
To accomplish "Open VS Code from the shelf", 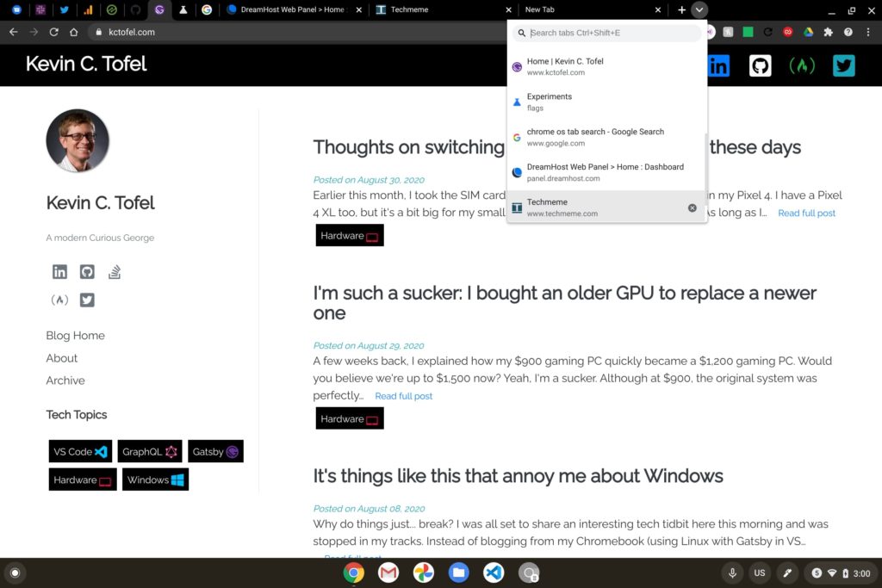I will 494,573.
